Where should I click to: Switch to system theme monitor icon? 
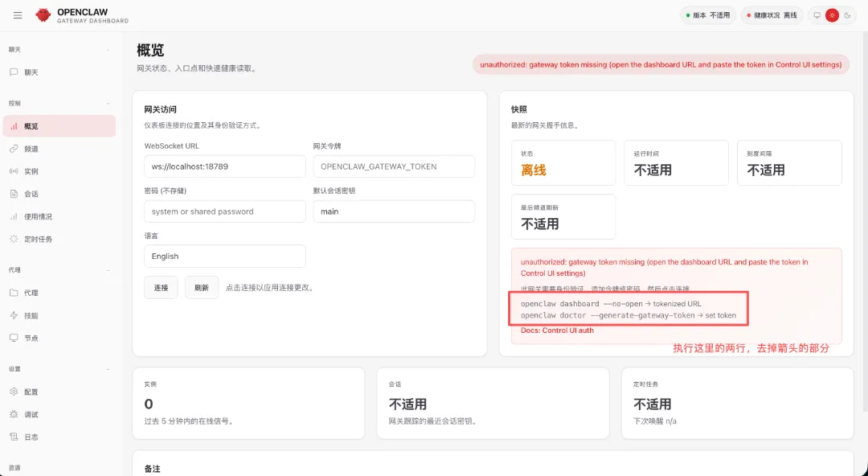tap(817, 15)
